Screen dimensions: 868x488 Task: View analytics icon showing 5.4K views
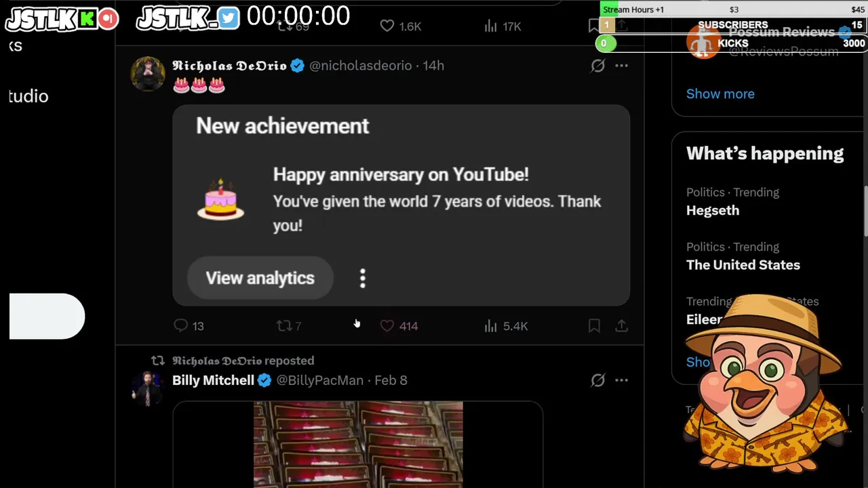click(505, 326)
